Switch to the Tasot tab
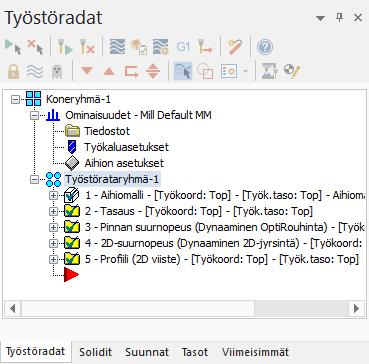The height and width of the screenshot is (364, 369). [195, 352]
